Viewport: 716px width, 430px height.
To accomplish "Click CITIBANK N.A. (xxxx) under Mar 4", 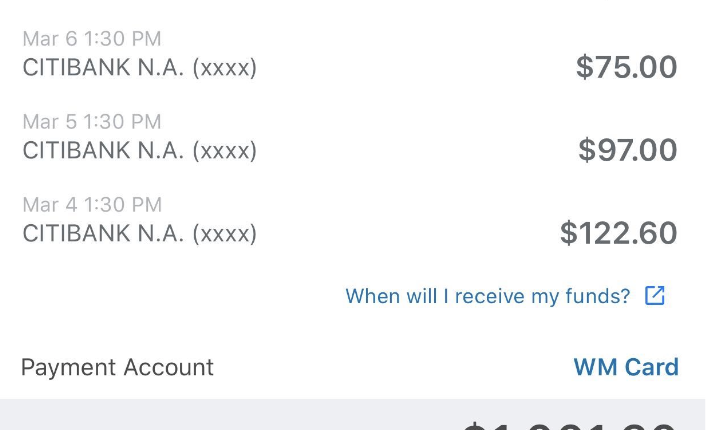I will (139, 234).
